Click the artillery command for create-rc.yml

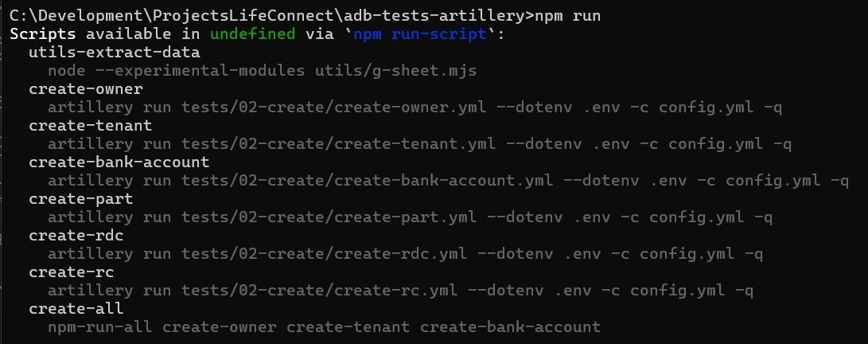pyautogui.click(x=400, y=291)
